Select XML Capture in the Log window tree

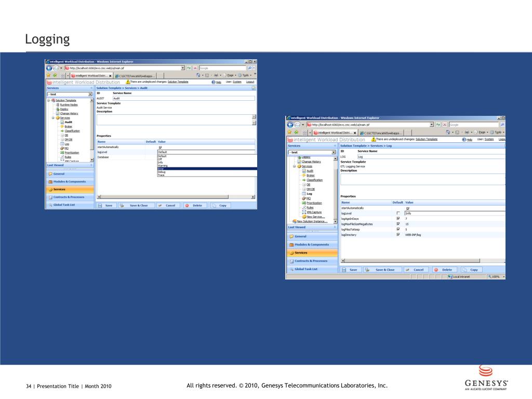(x=314, y=212)
